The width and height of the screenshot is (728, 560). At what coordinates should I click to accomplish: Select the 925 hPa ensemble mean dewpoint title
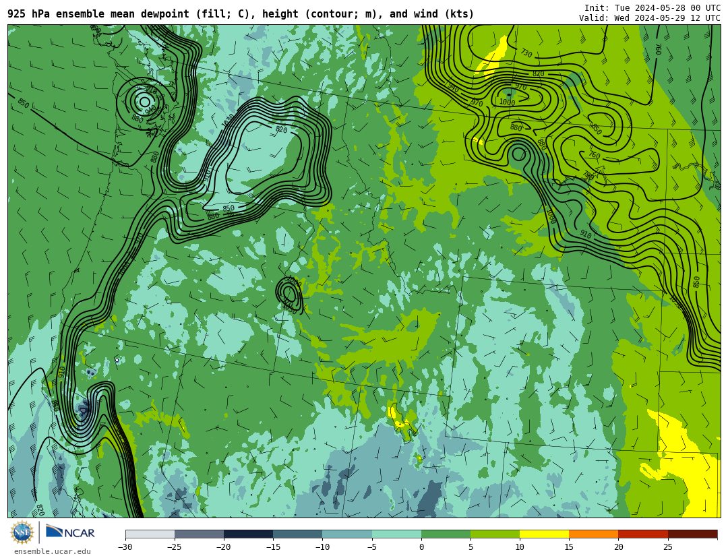[x=241, y=14]
